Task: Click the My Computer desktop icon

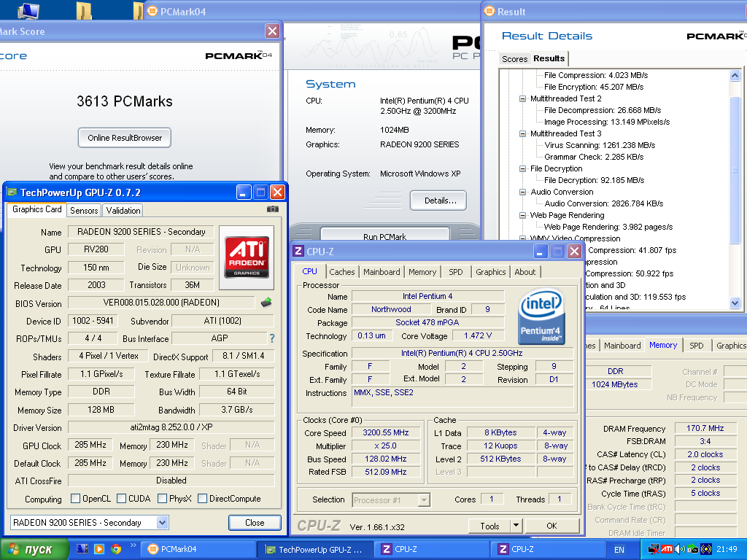Action: click(28, 9)
